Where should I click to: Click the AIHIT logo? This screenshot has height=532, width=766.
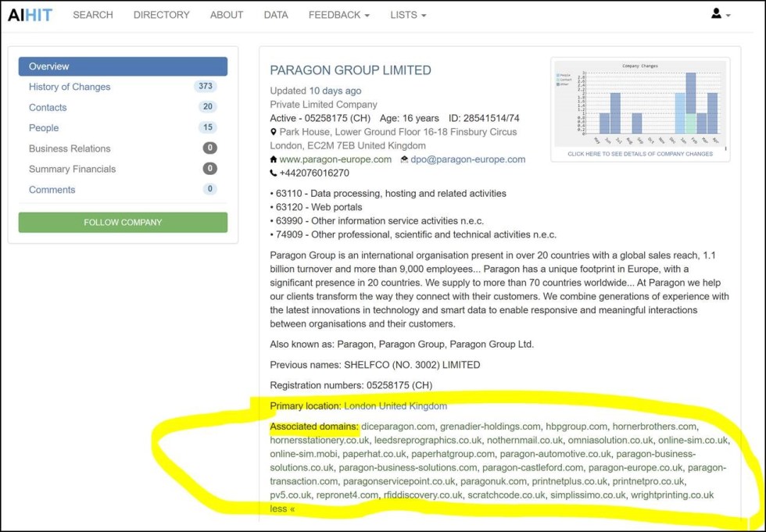(x=30, y=15)
